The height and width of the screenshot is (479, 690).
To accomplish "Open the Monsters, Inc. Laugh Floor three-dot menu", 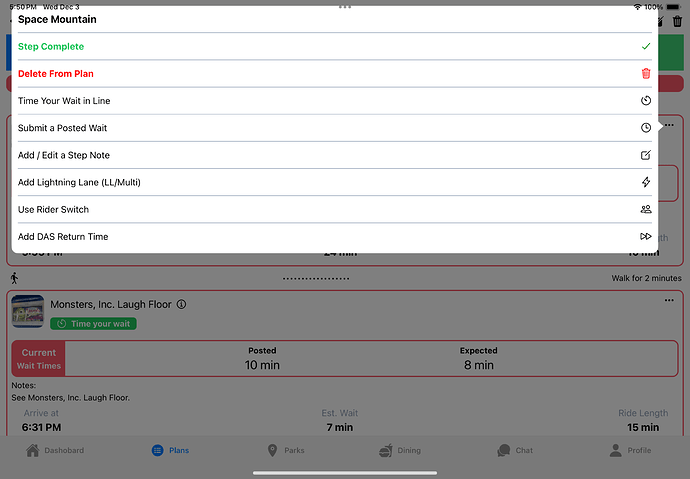I will point(669,301).
